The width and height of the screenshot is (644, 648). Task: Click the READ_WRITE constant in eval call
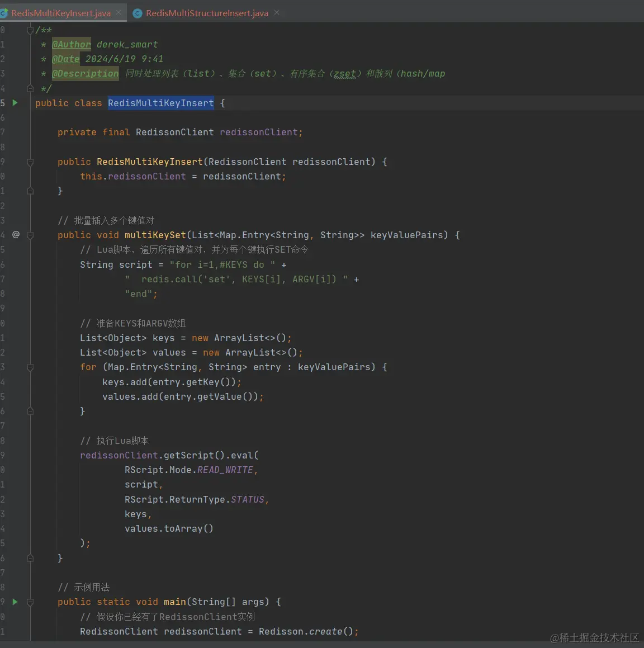click(225, 470)
